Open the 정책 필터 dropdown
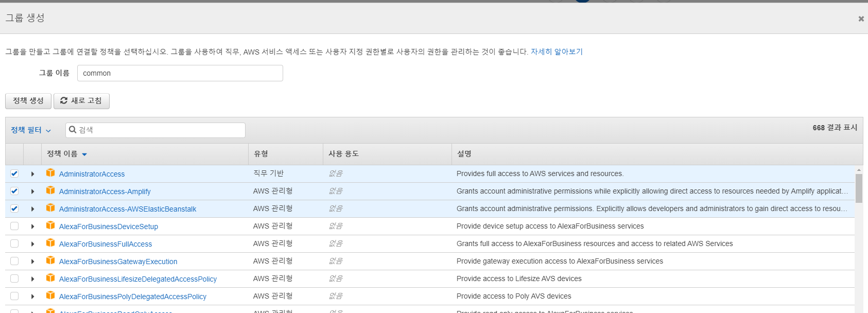The image size is (868, 313). 31,130
